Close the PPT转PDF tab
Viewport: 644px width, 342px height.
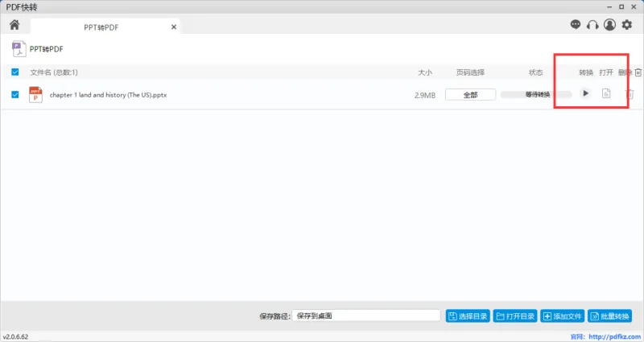pyautogui.click(x=174, y=27)
